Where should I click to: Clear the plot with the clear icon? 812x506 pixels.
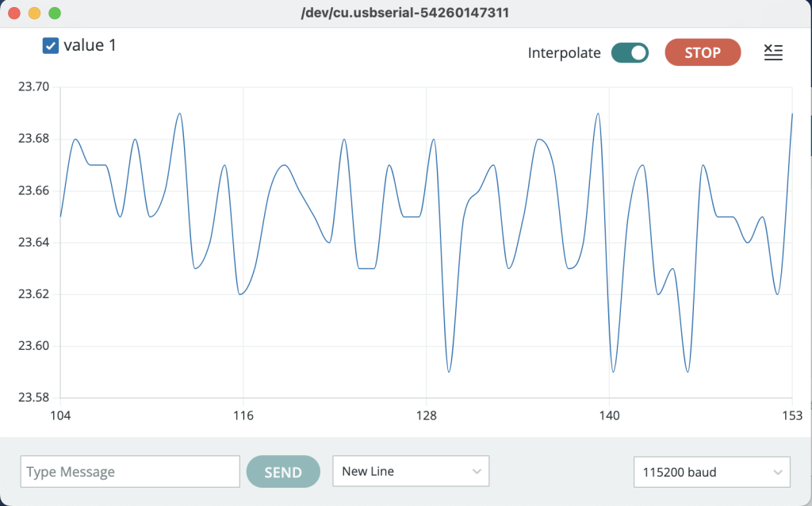click(x=772, y=53)
